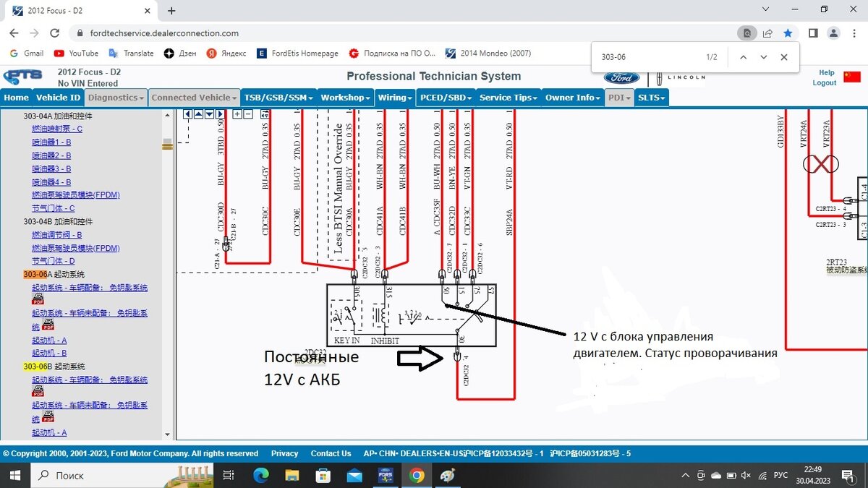Open 燃油调节阀 - B link
The width and height of the screenshot is (868, 488).
point(56,235)
